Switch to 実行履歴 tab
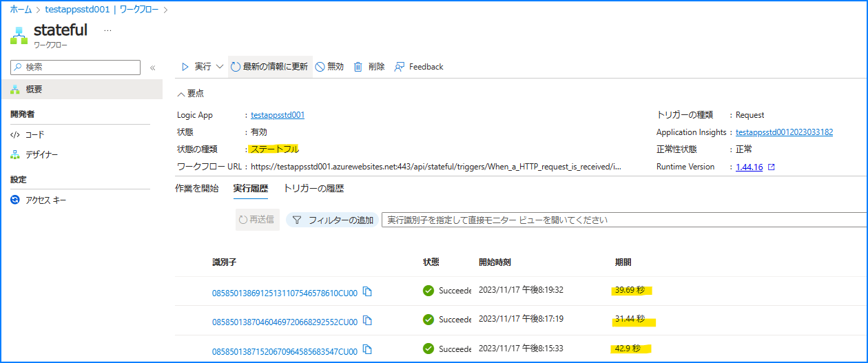 tap(251, 188)
